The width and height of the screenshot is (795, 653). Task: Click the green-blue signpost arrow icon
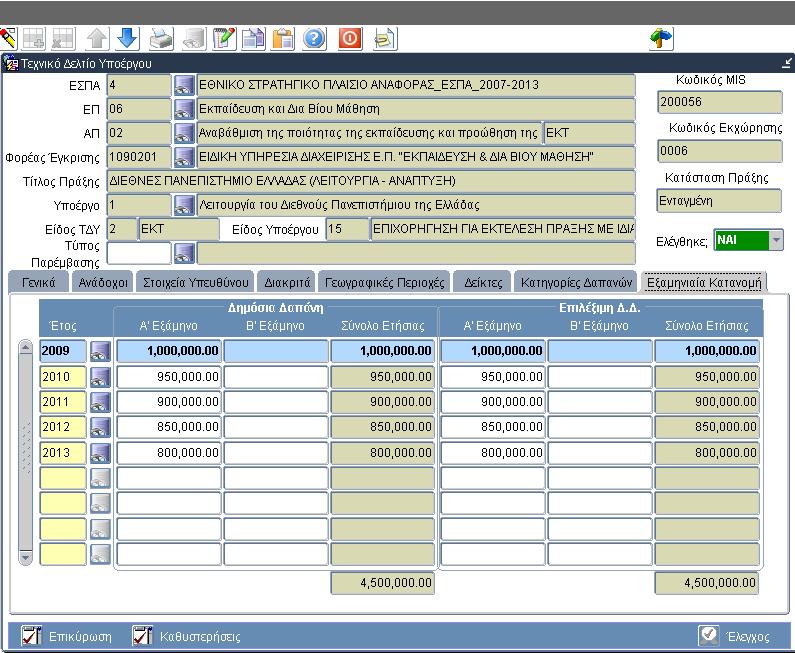point(661,39)
